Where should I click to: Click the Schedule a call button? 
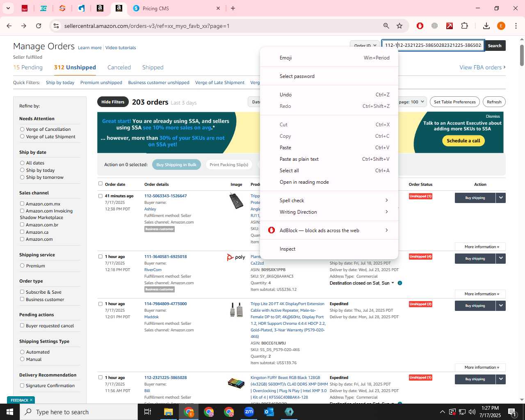(463, 141)
